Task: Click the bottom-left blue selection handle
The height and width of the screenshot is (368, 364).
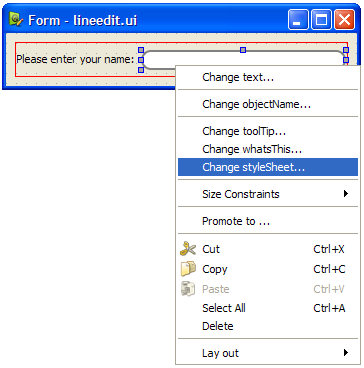Action: 141,70
